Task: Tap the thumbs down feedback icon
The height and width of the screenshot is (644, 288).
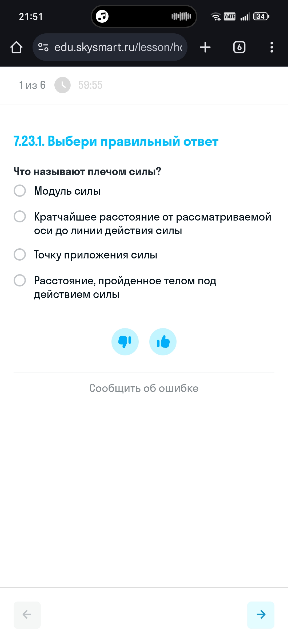Action: [x=125, y=342]
